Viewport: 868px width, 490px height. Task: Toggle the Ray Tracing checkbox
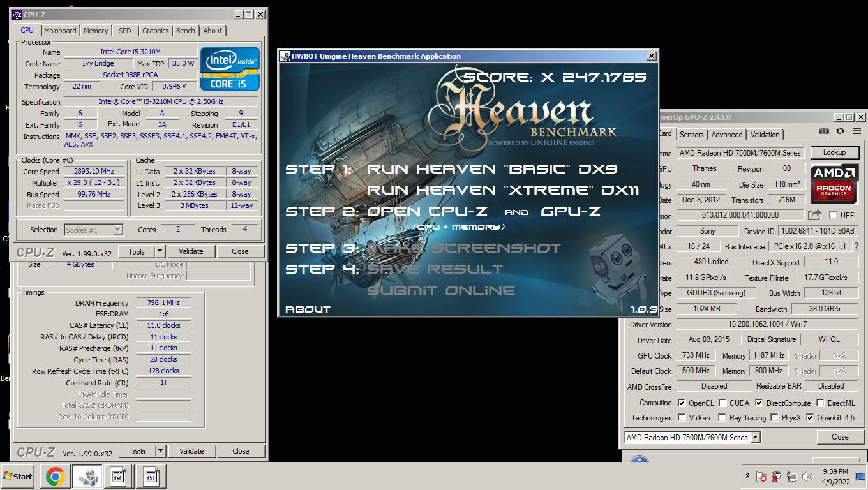(722, 418)
